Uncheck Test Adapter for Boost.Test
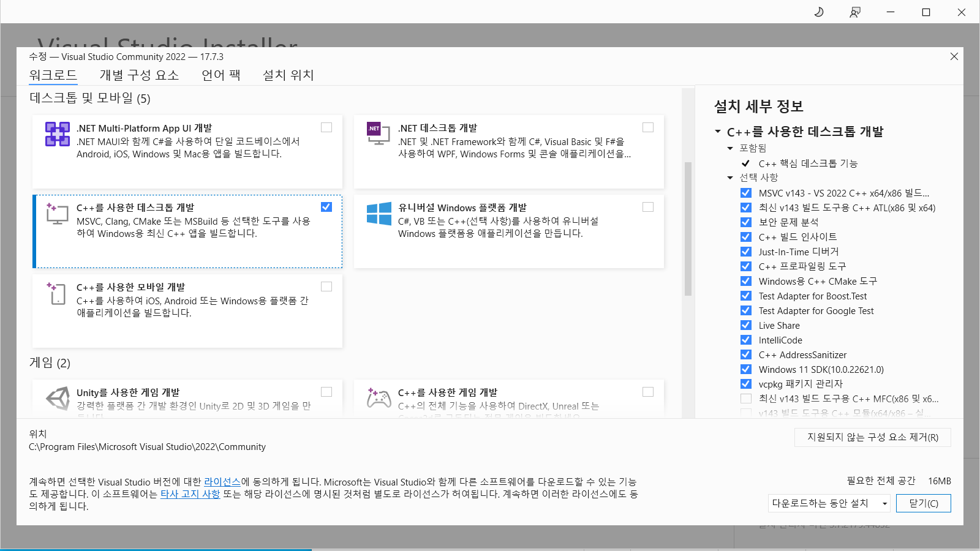This screenshot has width=980, height=551. 745,296
